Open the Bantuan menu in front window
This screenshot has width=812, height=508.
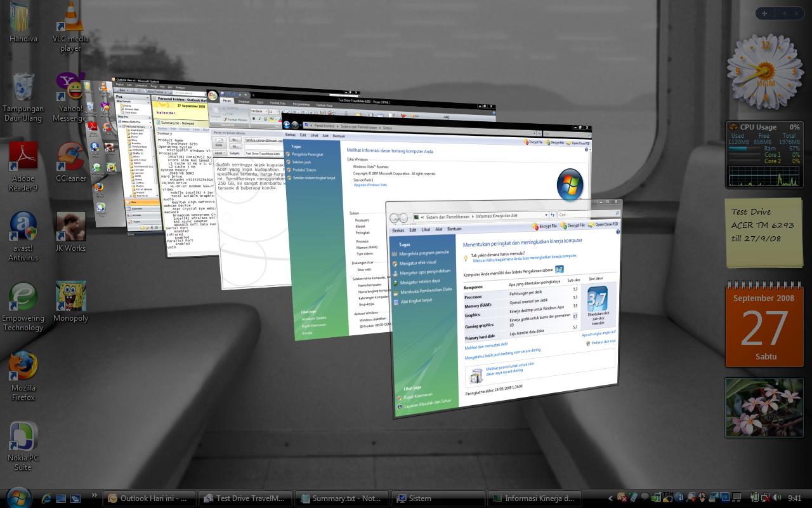454,229
